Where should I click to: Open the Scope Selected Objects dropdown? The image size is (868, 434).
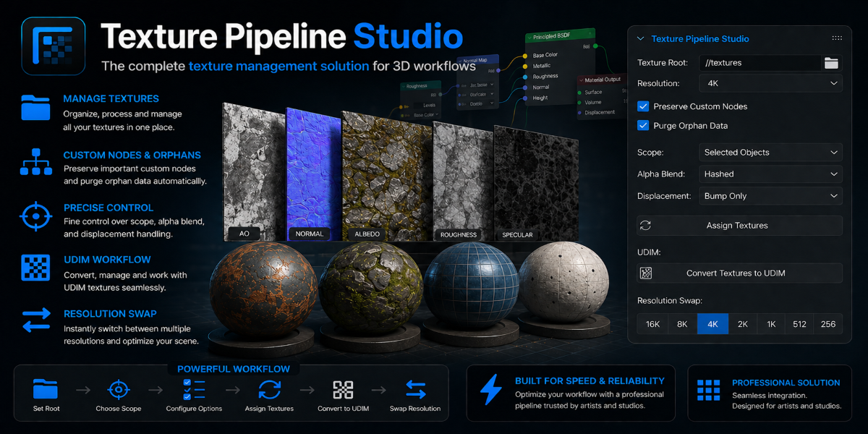(771, 153)
